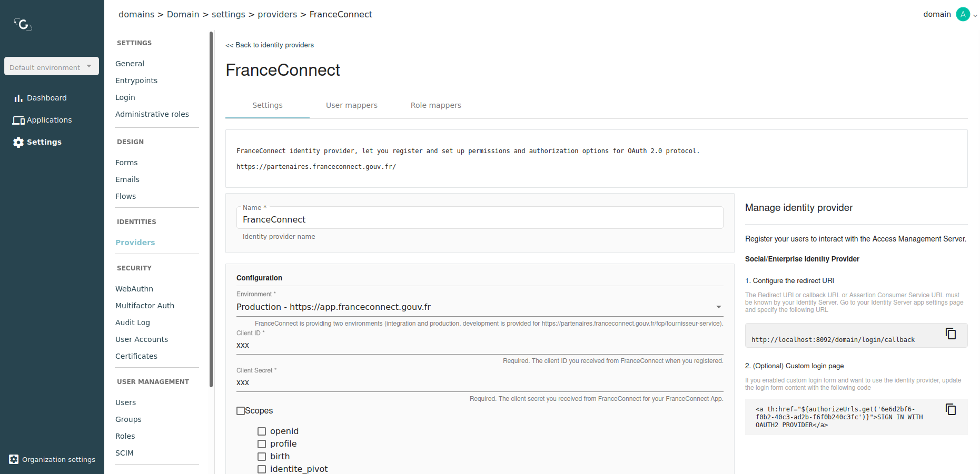Copy the redirect URI to clipboard
Image resolution: width=980 pixels, height=474 pixels.
pos(951,334)
